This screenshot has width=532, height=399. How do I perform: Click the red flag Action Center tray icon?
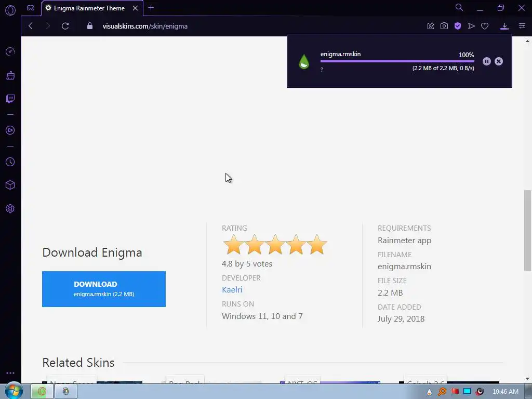455,392
